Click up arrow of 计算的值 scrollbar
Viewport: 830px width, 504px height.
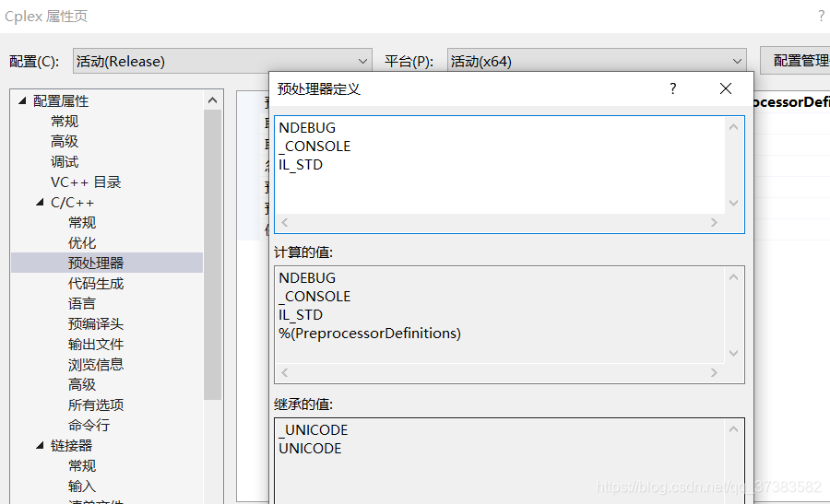[x=734, y=277]
